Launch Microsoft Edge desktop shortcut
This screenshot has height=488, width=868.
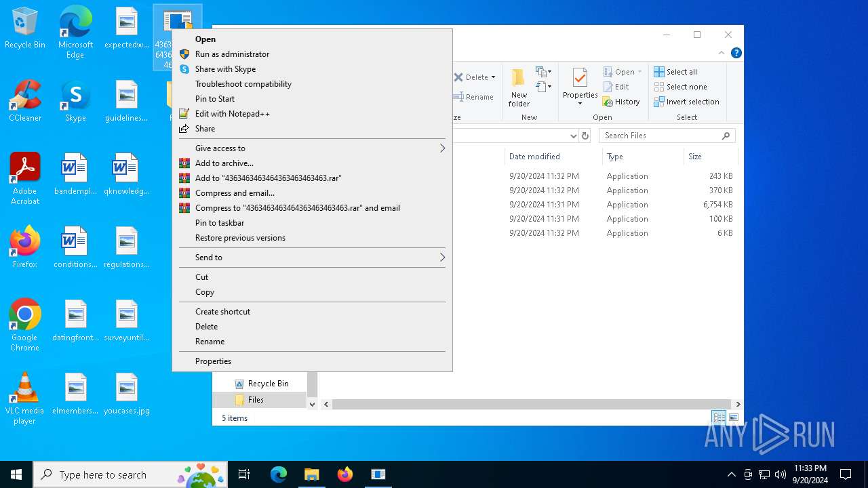pyautogui.click(x=75, y=33)
